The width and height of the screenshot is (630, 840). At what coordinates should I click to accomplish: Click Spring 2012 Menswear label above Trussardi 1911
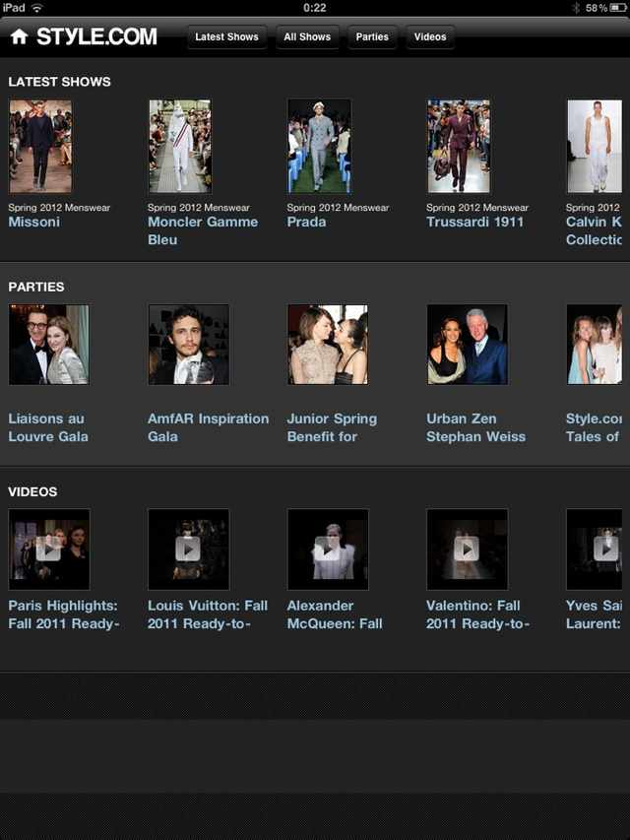(x=477, y=208)
